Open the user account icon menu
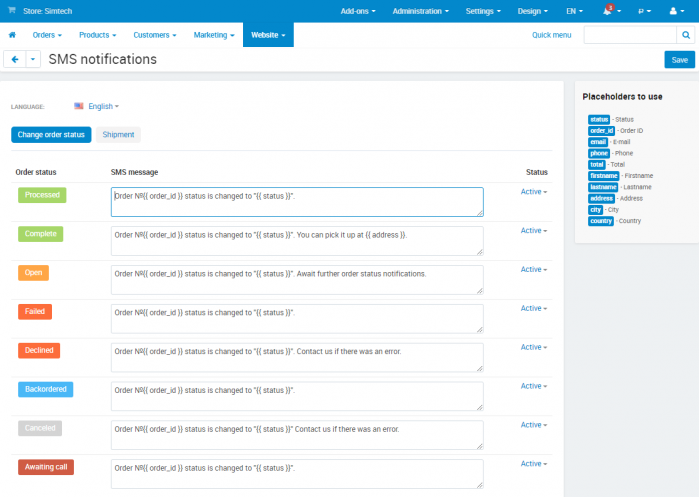 [x=677, y=11]
